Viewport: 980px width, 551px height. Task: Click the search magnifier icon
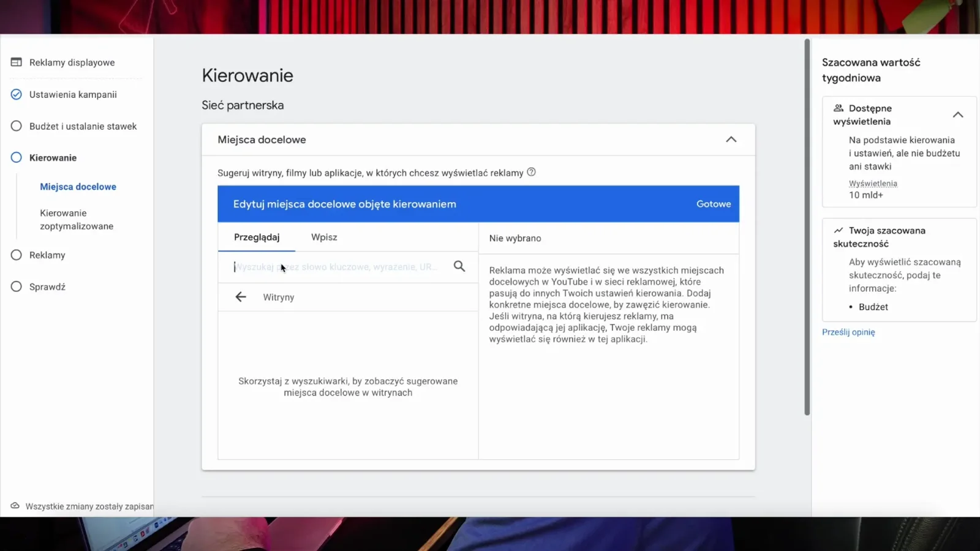click(459, 266)
